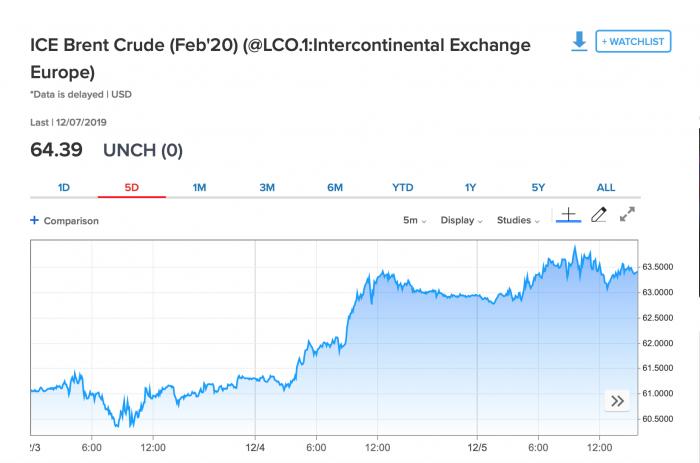Expand chart to fullscreen
Viewport: 700px width, 463px height.
pos(627,214)
